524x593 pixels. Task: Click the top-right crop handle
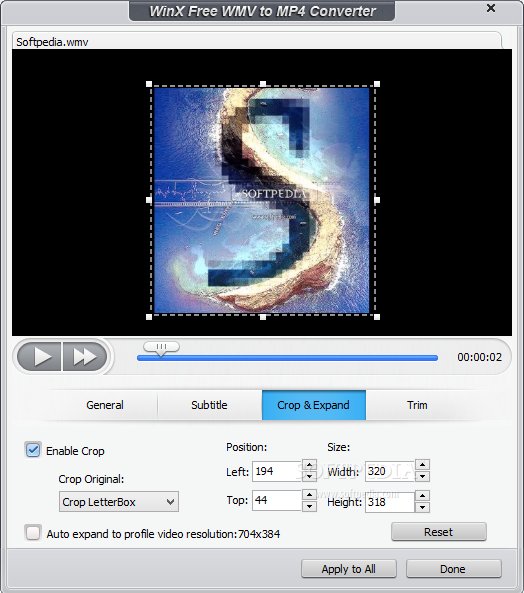(x=377, y=84)
